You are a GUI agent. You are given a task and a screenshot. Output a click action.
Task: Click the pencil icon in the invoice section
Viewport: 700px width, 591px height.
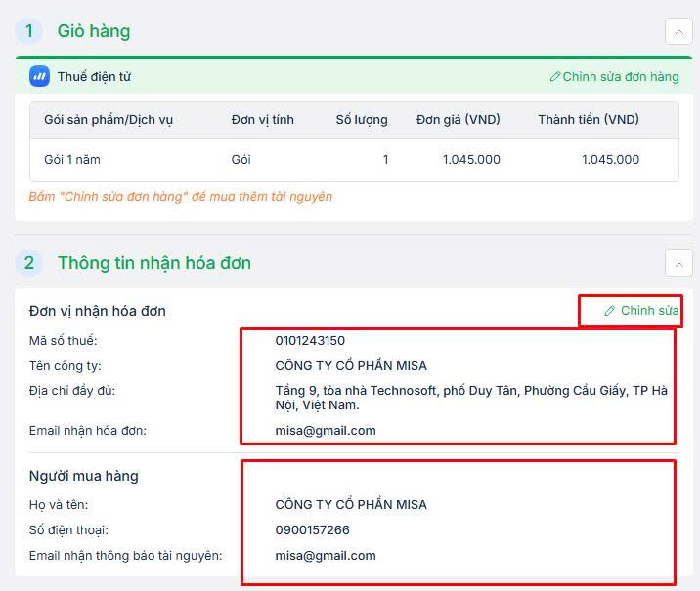(x=610, y=311)
